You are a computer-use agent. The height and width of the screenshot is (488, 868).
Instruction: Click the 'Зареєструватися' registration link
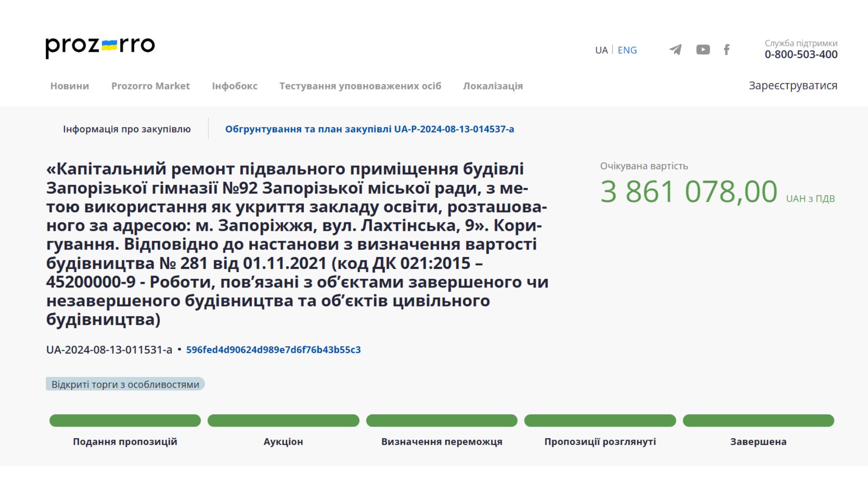tap(793, 85)
